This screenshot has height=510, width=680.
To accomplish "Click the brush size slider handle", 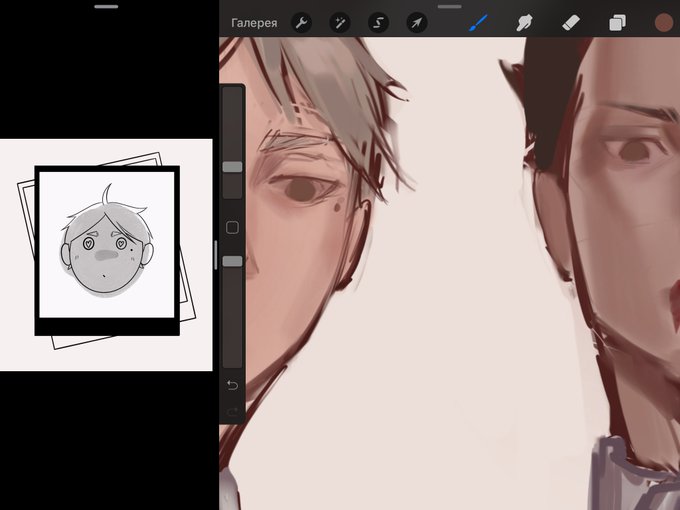I will coord(232,167).
